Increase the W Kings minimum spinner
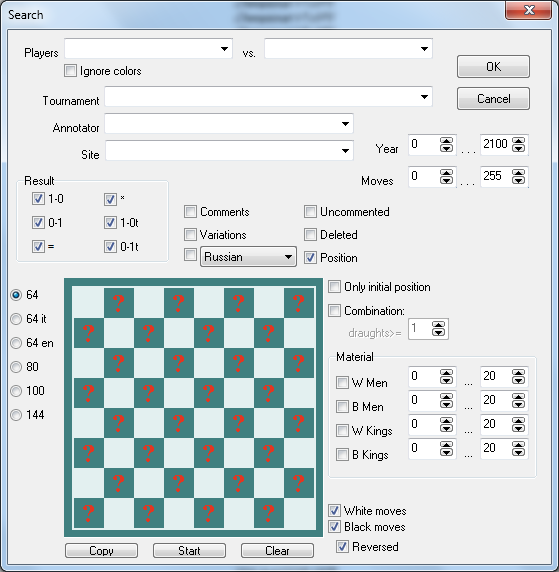 (446, 421)
